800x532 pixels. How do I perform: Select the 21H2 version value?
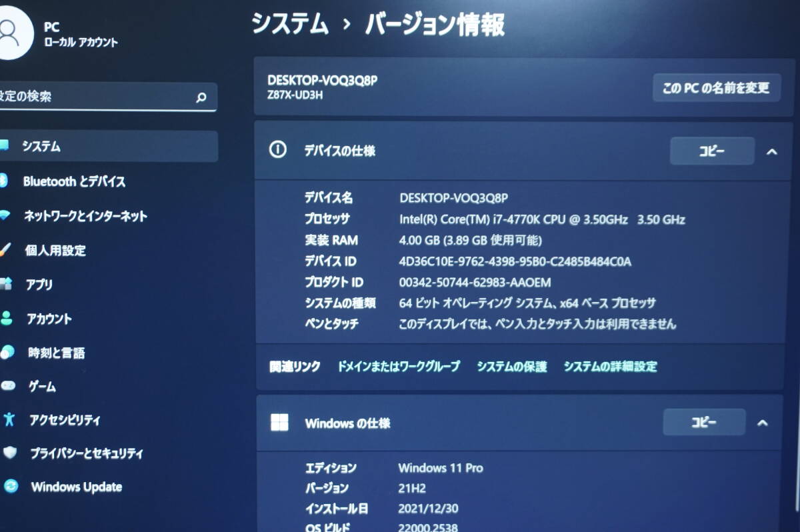click(412, 488)
